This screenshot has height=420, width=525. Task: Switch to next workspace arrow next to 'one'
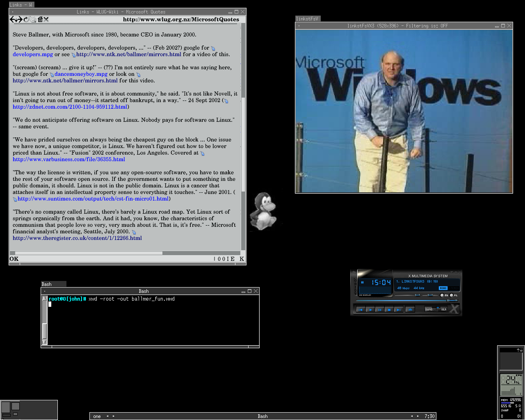pyautogui.click(x=114, y=416)
